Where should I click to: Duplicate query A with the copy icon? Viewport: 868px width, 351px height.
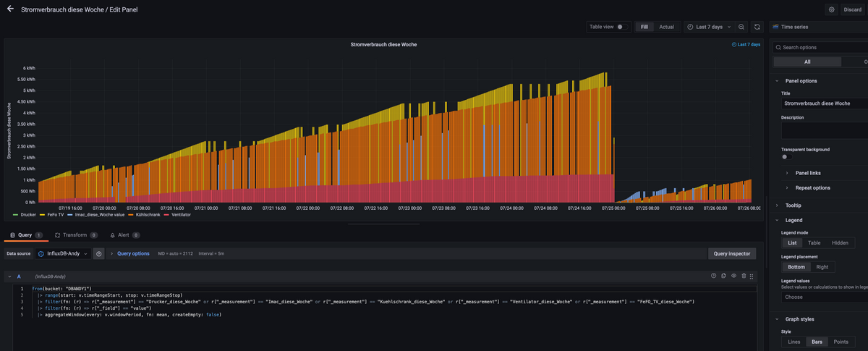point(723,276)
